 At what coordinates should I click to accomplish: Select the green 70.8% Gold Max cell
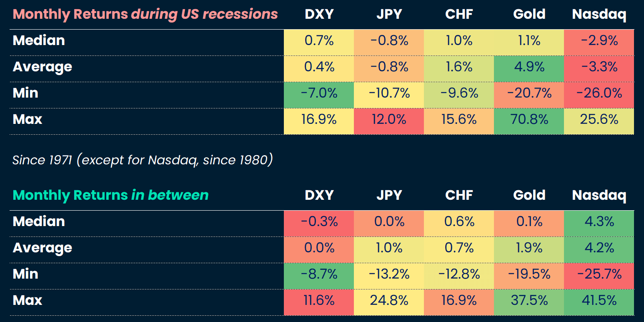point(529,119)
